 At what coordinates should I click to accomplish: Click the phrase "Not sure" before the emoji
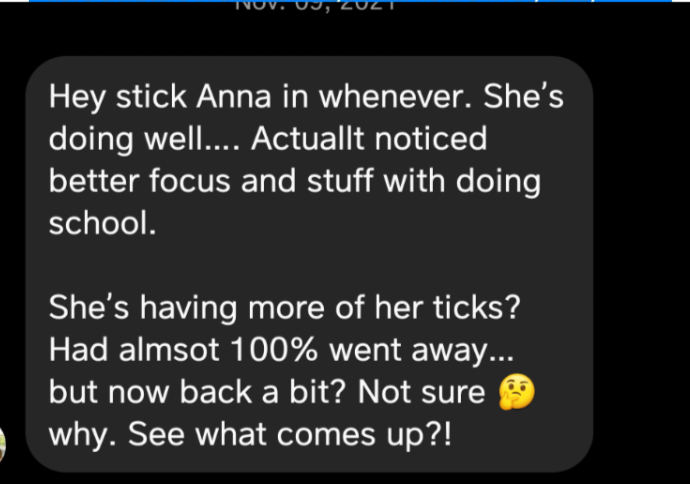tap(421, 392)
